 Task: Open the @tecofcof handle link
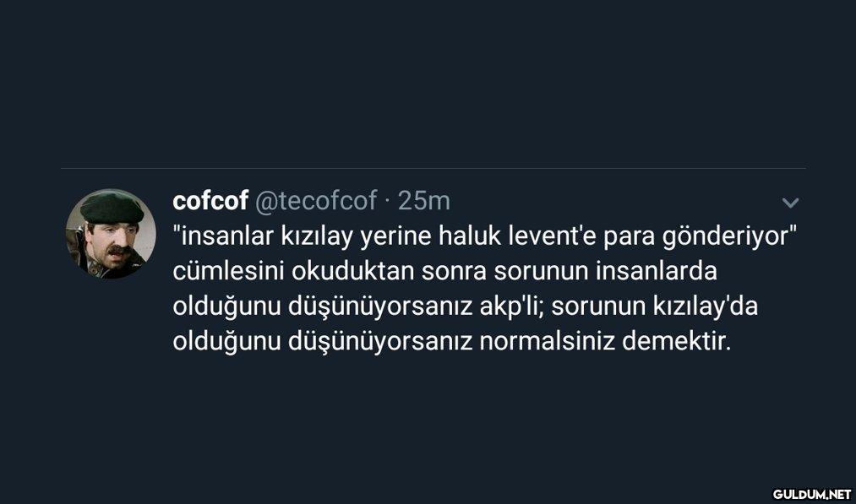315,201
